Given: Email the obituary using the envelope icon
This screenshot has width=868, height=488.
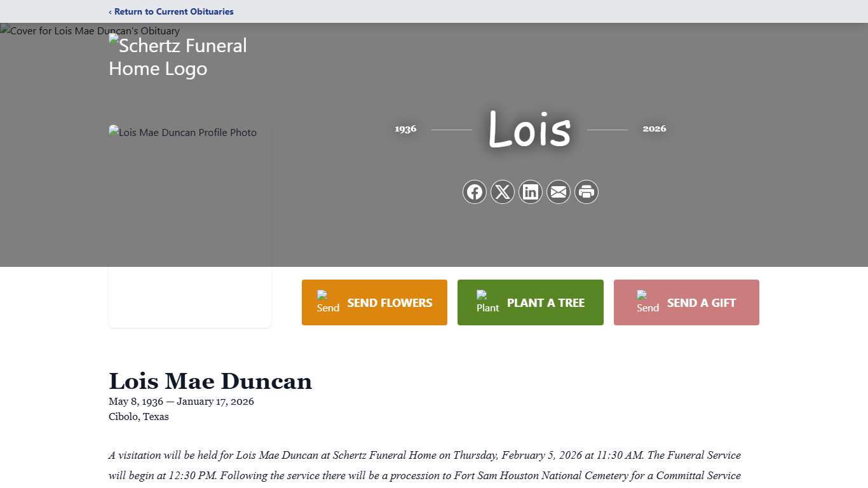Looking at the screenshot, I should [x=559, y=192].
